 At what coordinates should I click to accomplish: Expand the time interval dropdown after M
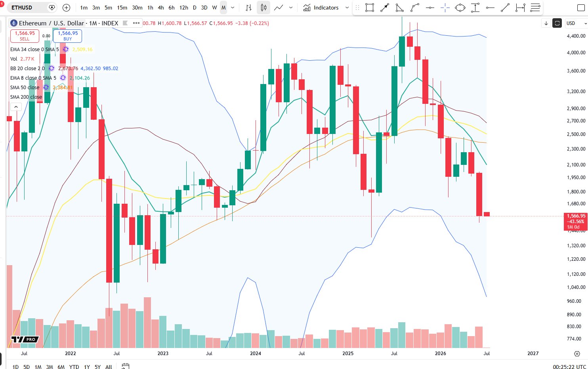coord(233,8)
